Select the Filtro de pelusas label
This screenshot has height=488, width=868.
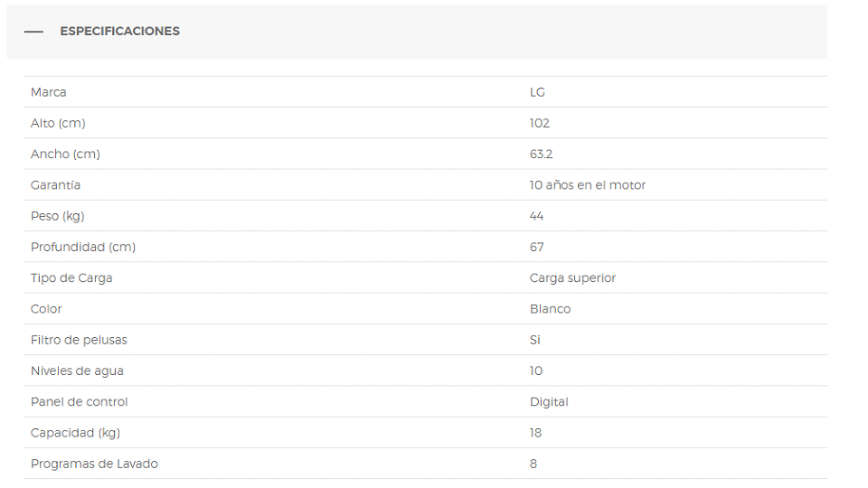click(80, 341)
